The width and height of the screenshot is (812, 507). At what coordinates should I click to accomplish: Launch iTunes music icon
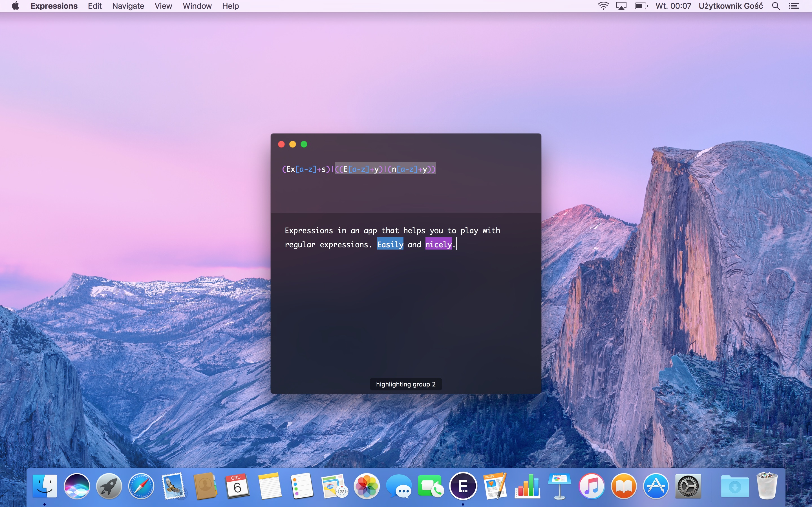point(592,486)
